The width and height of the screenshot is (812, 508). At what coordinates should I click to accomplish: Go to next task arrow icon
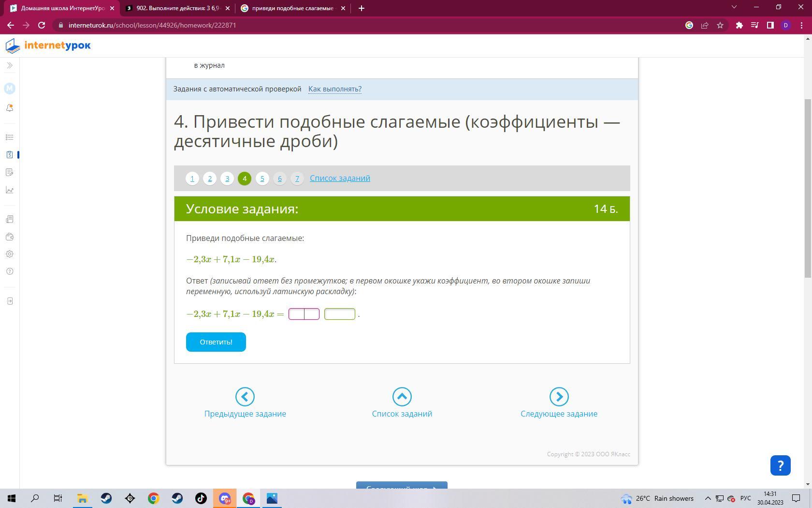pyautogui.click(x=559, y=397)
